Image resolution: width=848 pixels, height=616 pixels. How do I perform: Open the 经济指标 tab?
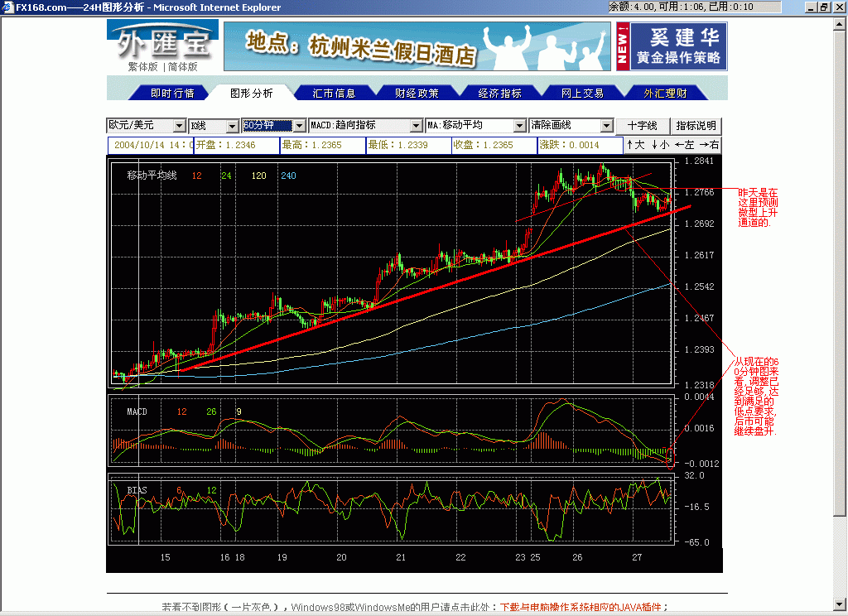(499, 93)
